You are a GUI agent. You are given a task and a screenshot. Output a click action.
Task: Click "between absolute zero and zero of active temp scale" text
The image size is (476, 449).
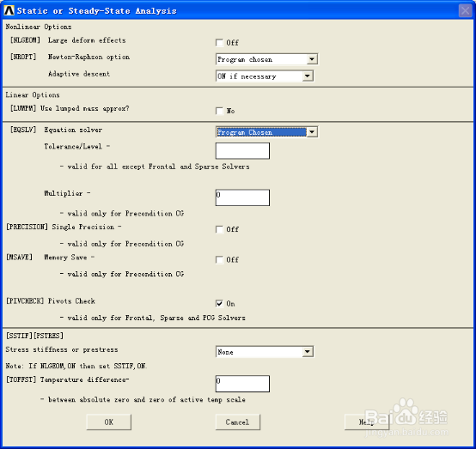pos(147,399)
